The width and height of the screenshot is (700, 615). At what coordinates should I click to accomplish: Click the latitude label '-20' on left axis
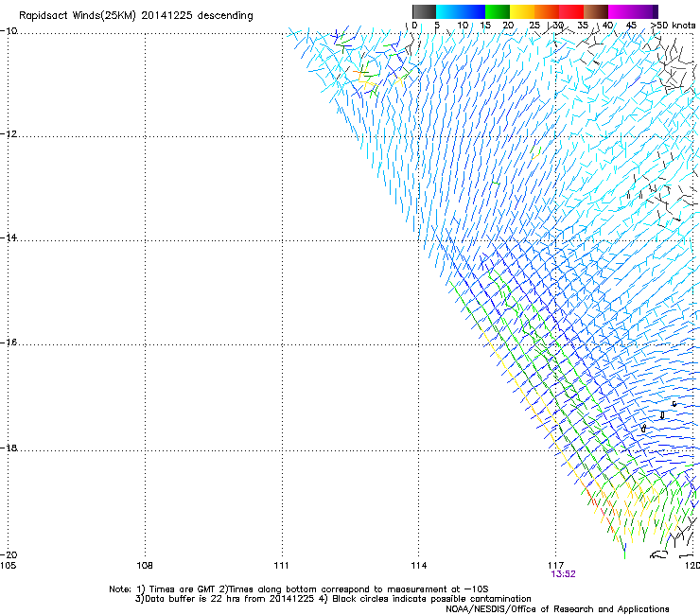coord(9,554)
